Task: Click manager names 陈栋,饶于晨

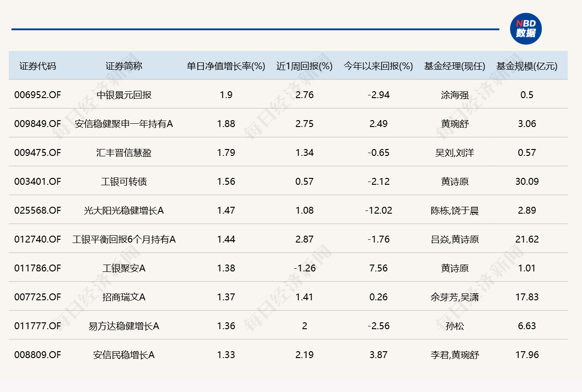Action: tap(454, 210)
